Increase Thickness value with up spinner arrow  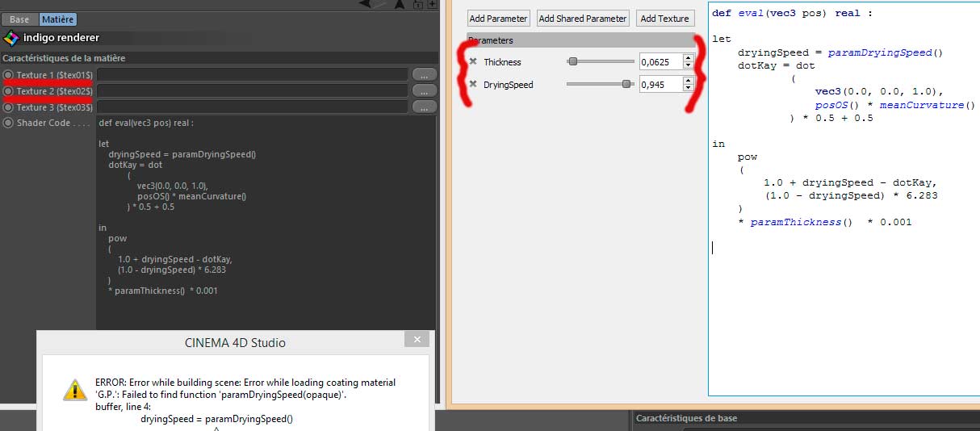pos(688,58)
